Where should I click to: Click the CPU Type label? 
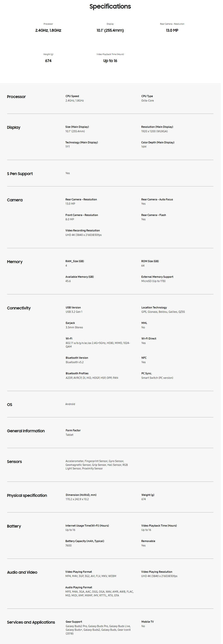click(147, 96)
